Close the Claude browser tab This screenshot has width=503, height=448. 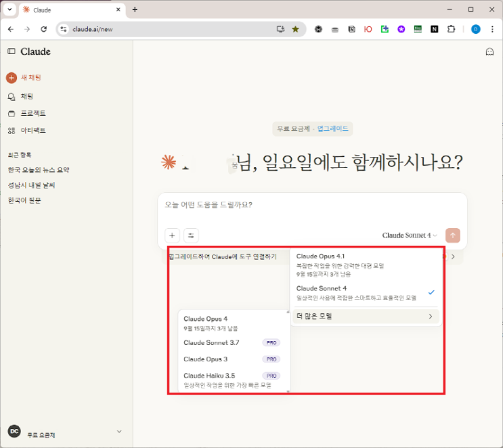(x=118, y=9)
